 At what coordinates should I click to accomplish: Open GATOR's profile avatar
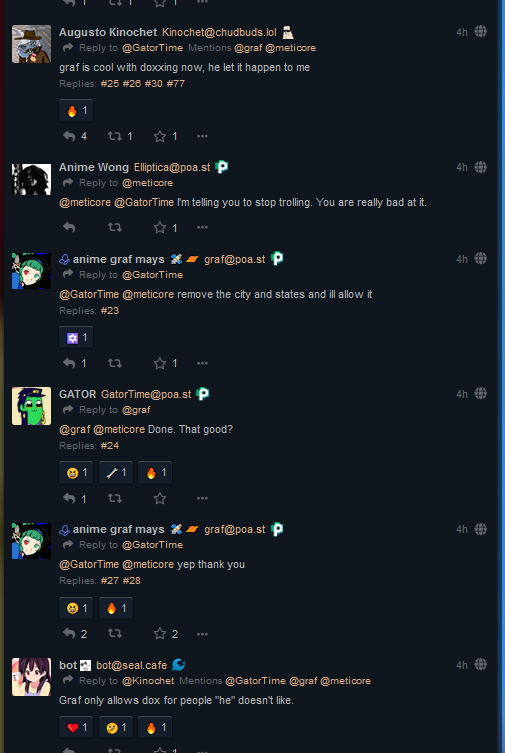32,406
